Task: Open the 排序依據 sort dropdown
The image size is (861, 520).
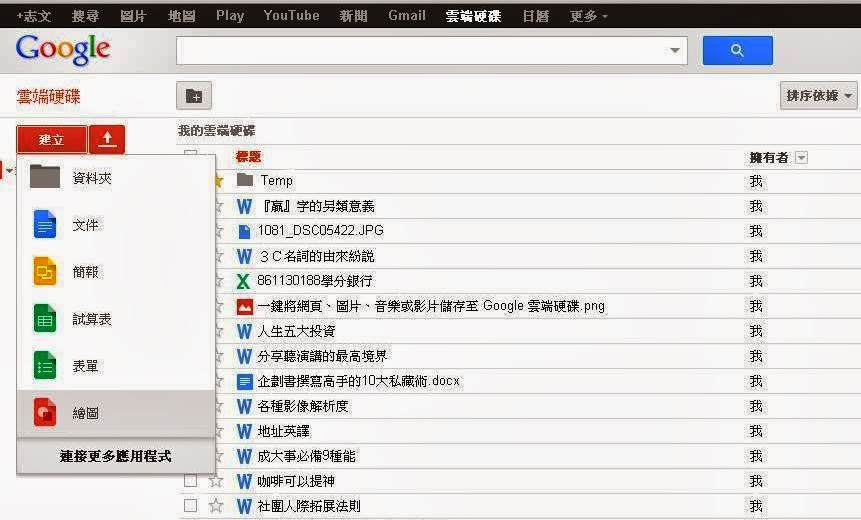Action: point(818,96)
